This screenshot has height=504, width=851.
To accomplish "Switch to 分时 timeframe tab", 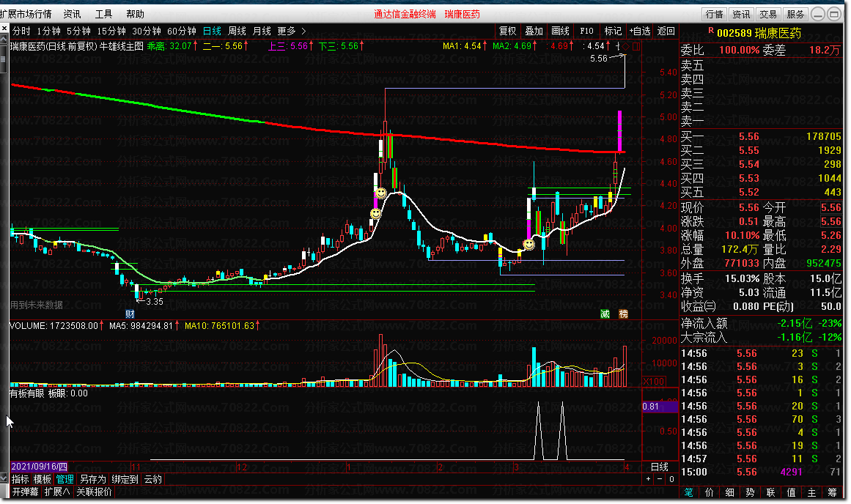I will coord(22,31).
